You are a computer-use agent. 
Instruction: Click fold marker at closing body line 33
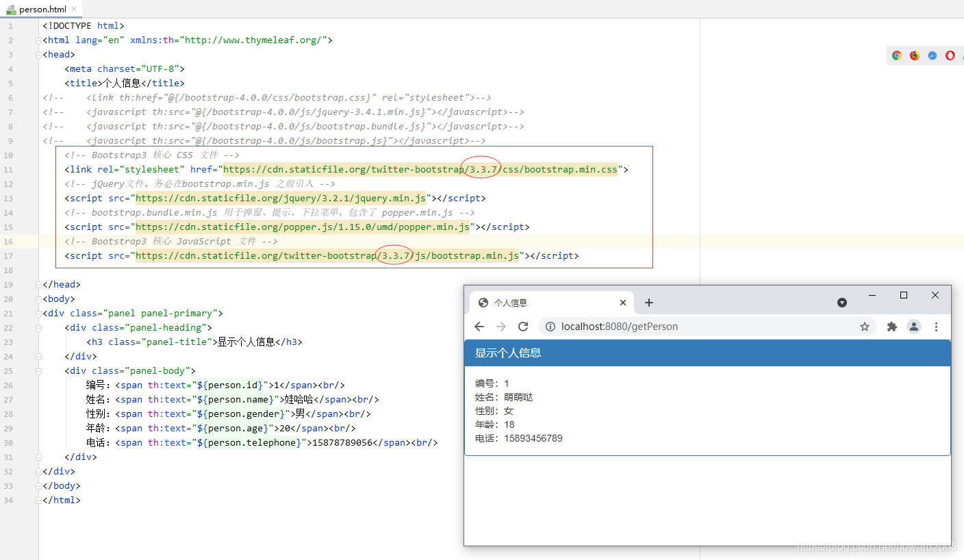39,486
